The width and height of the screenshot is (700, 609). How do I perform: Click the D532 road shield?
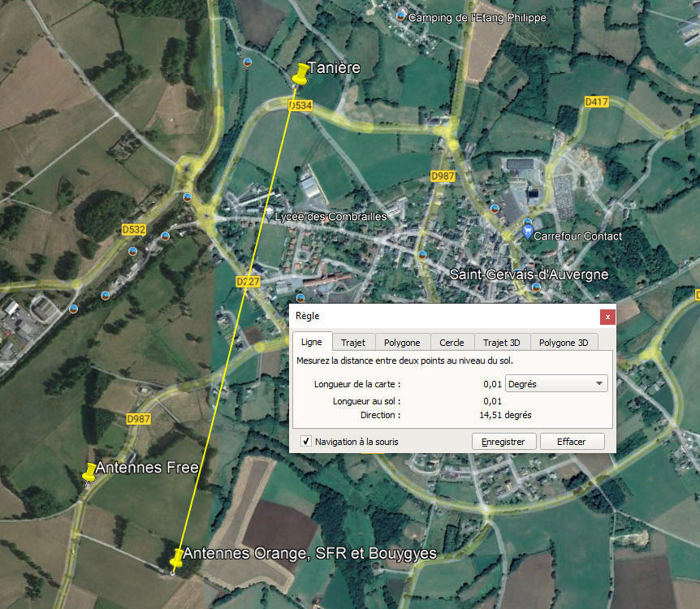(134, 230)
